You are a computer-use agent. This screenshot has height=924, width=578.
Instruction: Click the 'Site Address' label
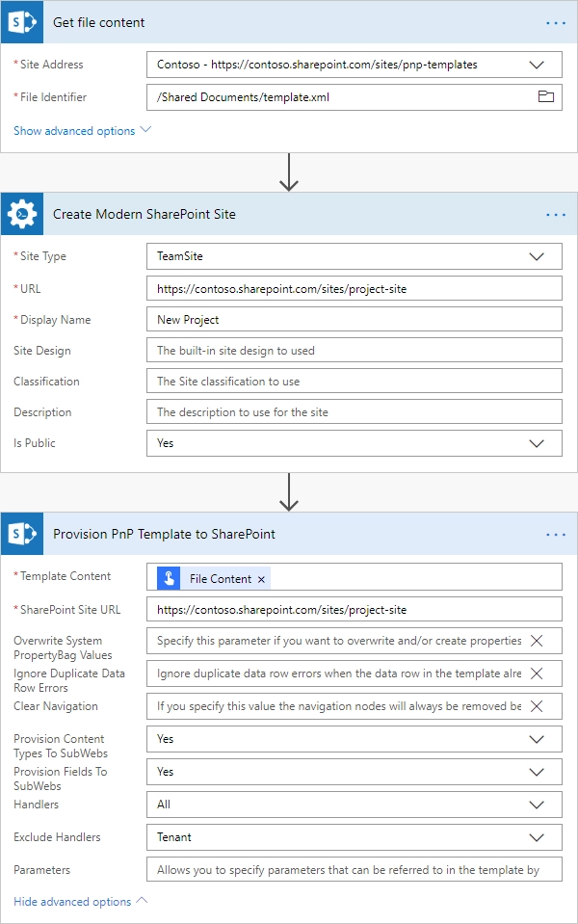tap(51, 65)
